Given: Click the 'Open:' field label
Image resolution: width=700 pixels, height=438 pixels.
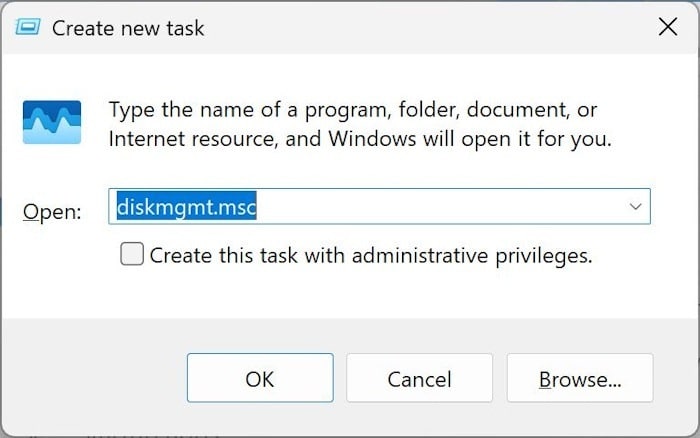Looking at the screenshot, I should tap(51, 211).
